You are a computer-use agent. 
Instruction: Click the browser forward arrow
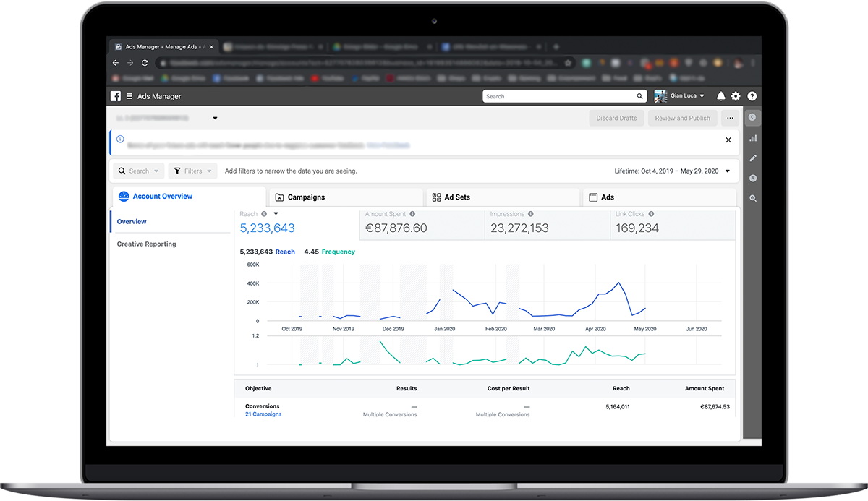pos(130,63)
